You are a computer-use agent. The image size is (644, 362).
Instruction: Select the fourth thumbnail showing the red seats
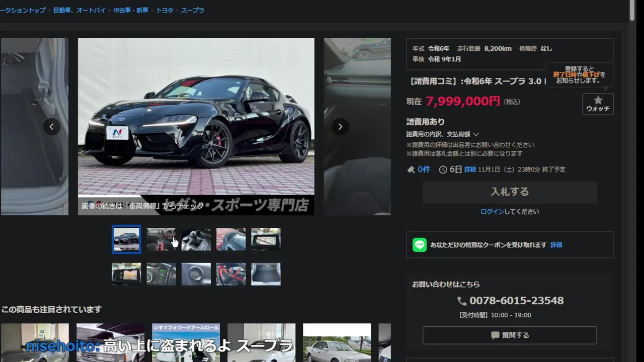click(x=231, y=239)
